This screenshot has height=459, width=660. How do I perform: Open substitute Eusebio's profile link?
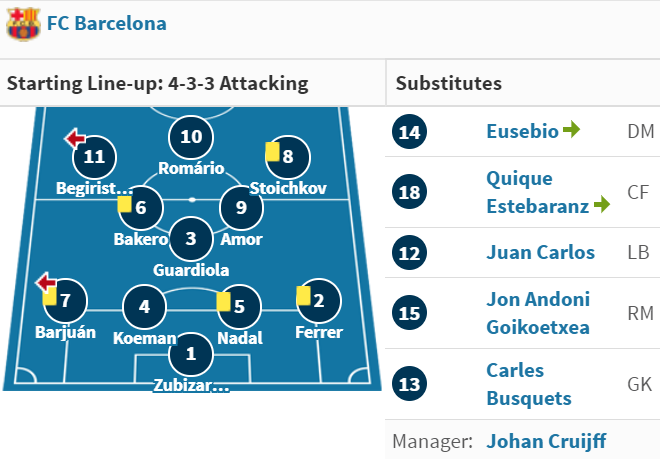point(522,131)
